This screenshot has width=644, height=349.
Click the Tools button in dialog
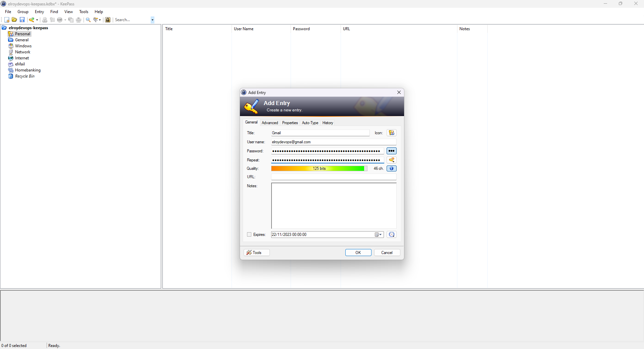point(257,253)
